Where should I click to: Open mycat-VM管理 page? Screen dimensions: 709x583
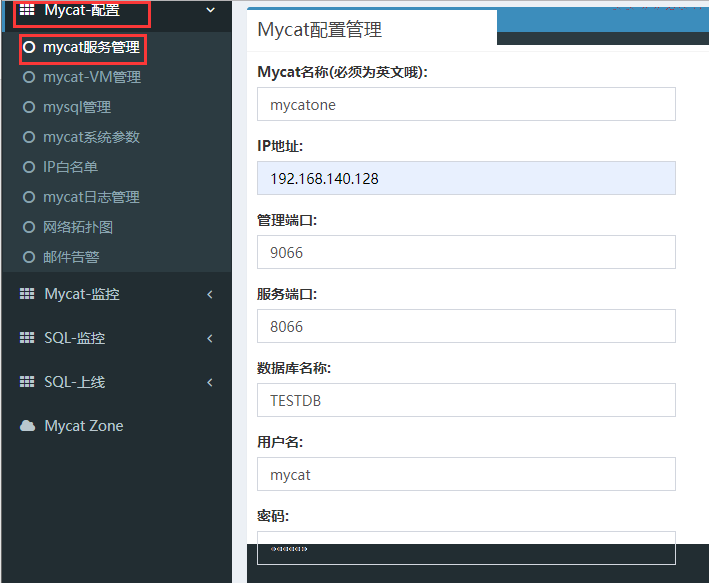[x=92, y=77]
